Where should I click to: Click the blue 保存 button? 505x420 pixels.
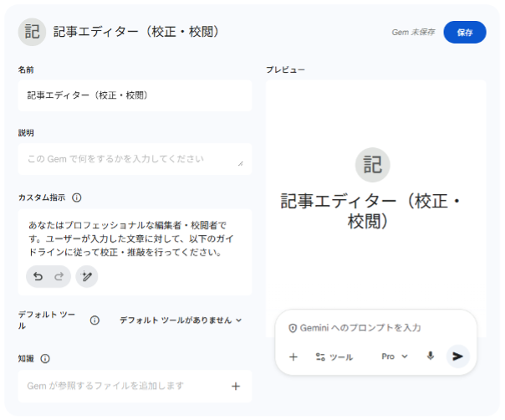tap(464, 32)
